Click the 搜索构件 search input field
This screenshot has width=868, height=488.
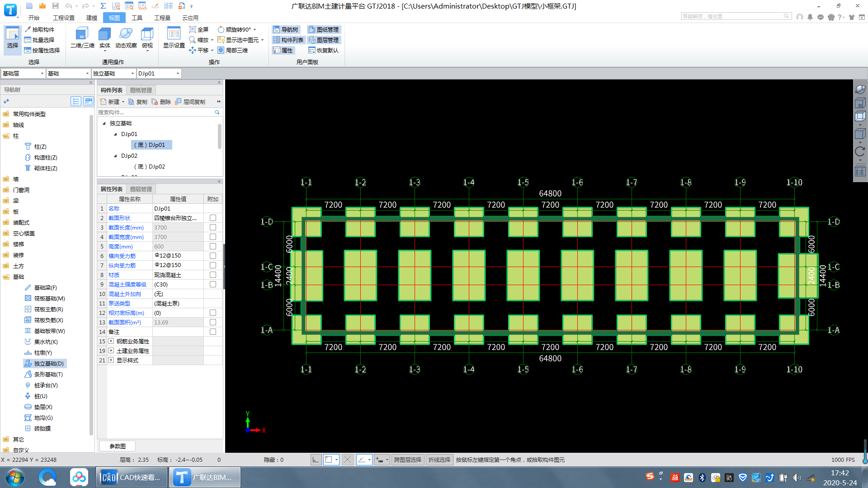(156, 112)
